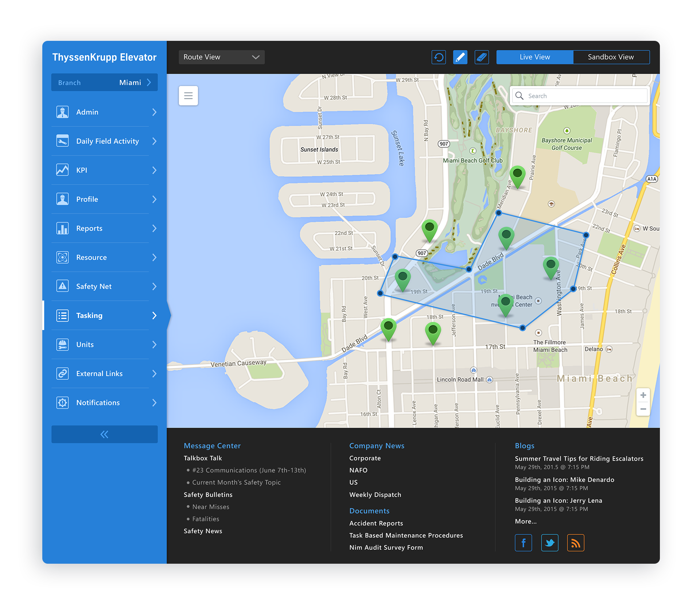
Task: Click the Admin sidebar icon
Action: (62, 112)
